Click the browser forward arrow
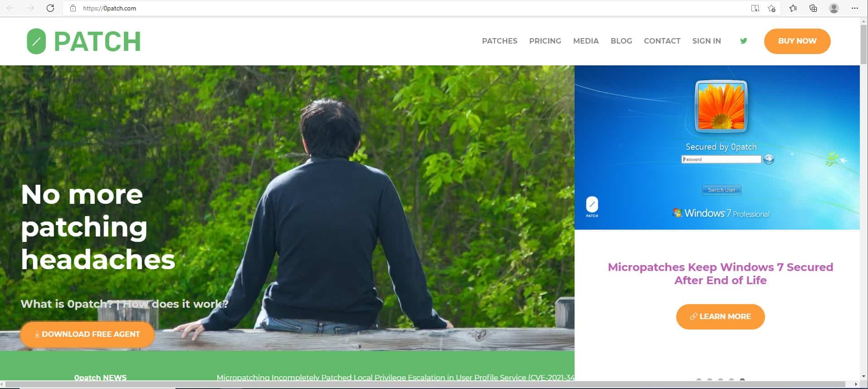This screenshot has width=868, height=389. tap(30, 8)
